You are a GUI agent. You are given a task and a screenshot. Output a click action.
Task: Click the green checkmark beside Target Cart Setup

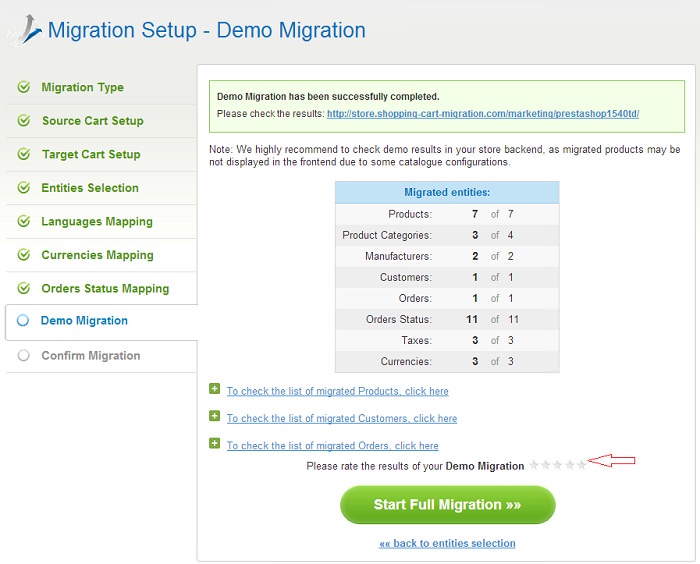click(24, 154)
